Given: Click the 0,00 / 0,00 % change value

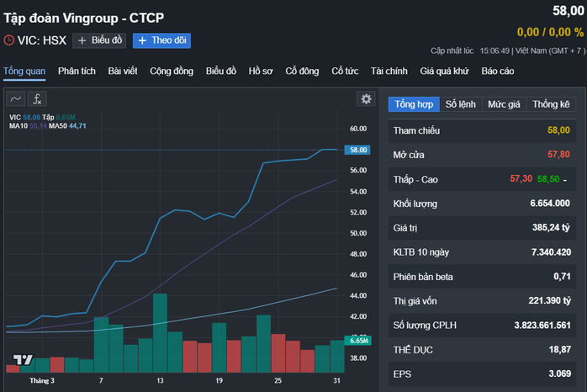Looking at the screenshot, I should (550, 32).
